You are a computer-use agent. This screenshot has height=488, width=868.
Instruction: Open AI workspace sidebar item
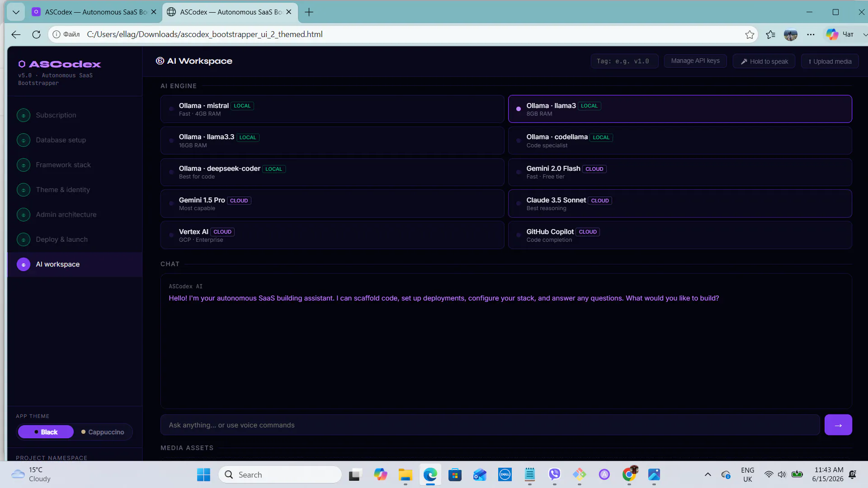point(75,264)
